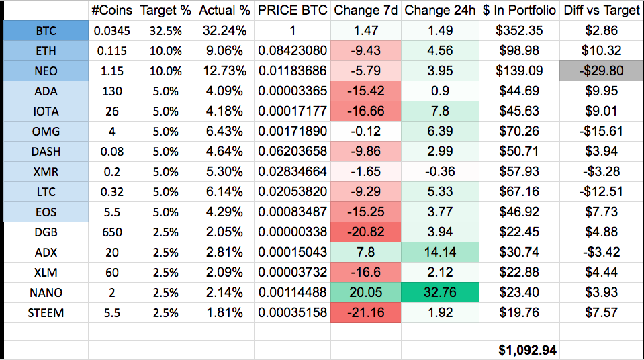Select NANO's dark green 32.76 cell
This screenshot has height=360, width=644.
[439, 293]
